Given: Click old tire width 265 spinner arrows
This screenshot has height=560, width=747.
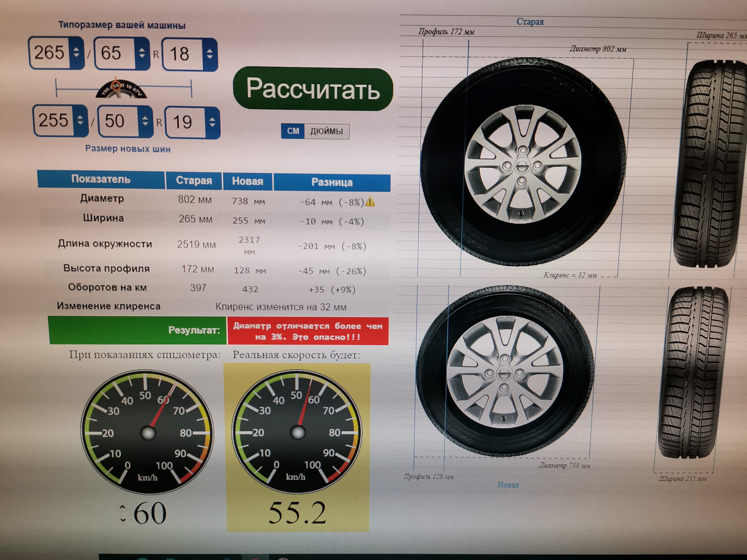Looking at the screenshot, I should click(77, 52).
